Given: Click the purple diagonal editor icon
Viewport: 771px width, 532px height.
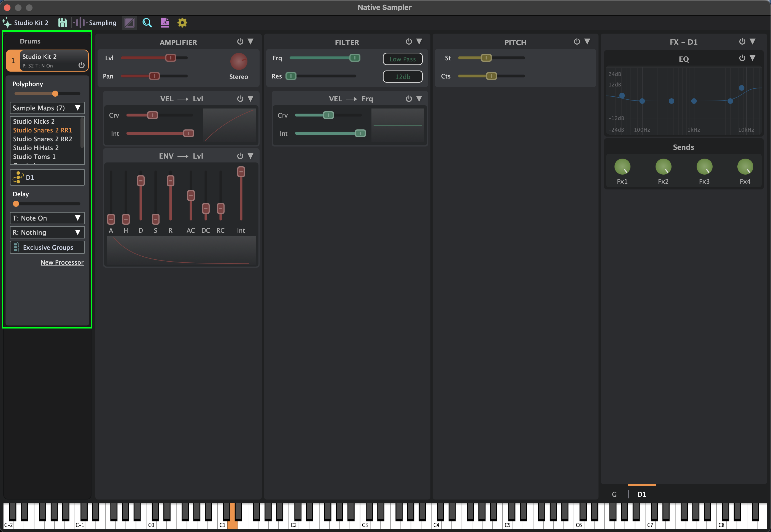Looking at the screenshot, I should pyautogui.click(x=130, y=23).
